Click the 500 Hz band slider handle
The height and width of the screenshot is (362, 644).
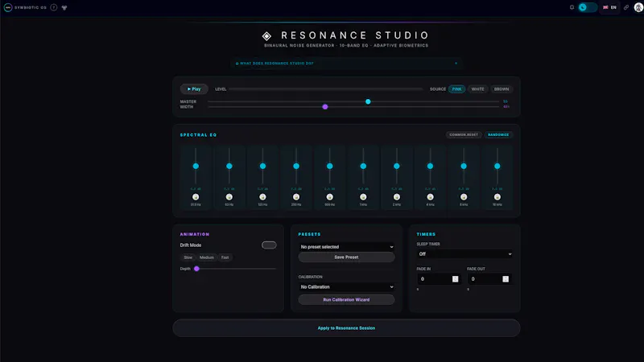pos(330,167)
